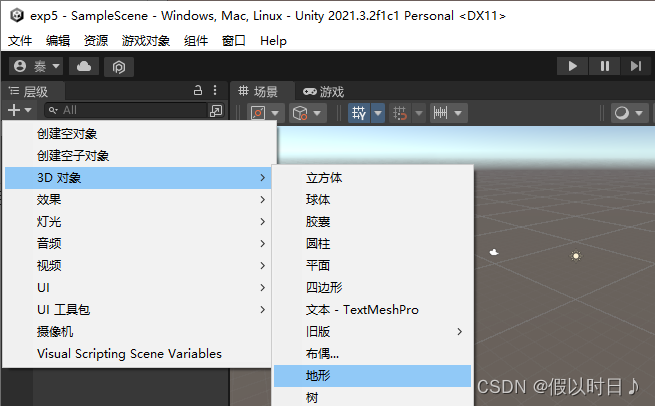Open the 文件 menu
Viewport: 655px width, 406px height.
tap(20, 41)
